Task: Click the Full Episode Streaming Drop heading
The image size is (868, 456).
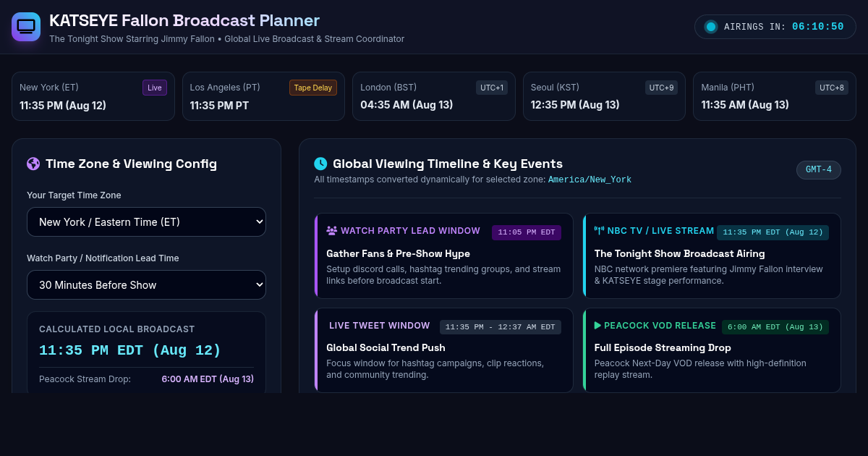Action: point(663,347)
